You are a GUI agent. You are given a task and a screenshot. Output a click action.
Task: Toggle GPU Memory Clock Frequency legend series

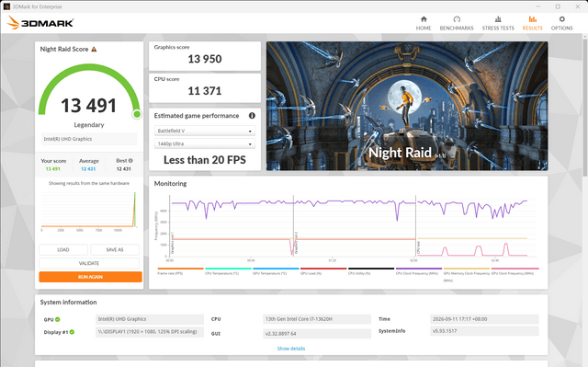click(467, 274)
